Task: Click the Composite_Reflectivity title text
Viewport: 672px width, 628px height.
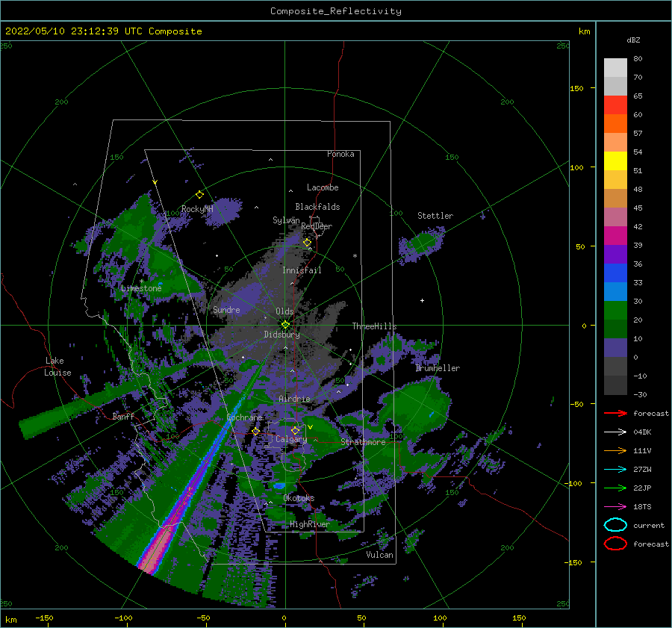Action: (336, 11)
